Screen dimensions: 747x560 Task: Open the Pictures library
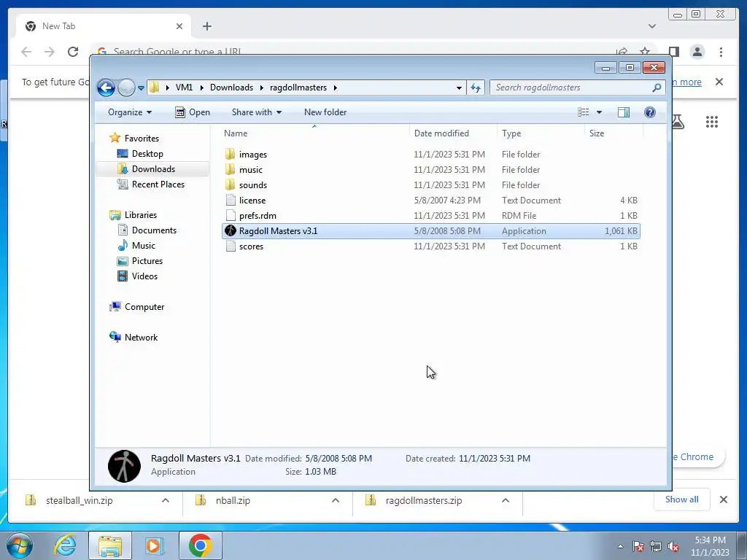tap(147, 261)
